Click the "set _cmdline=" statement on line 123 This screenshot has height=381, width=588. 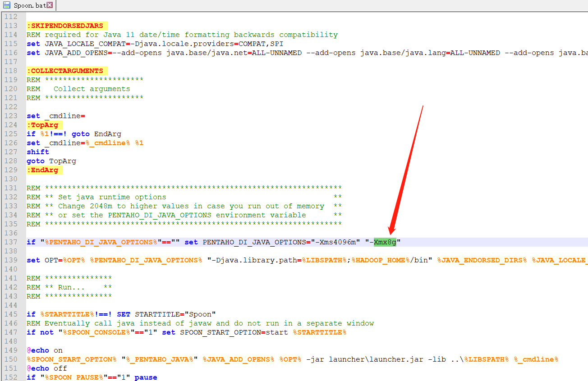click(x=56, y=116)
